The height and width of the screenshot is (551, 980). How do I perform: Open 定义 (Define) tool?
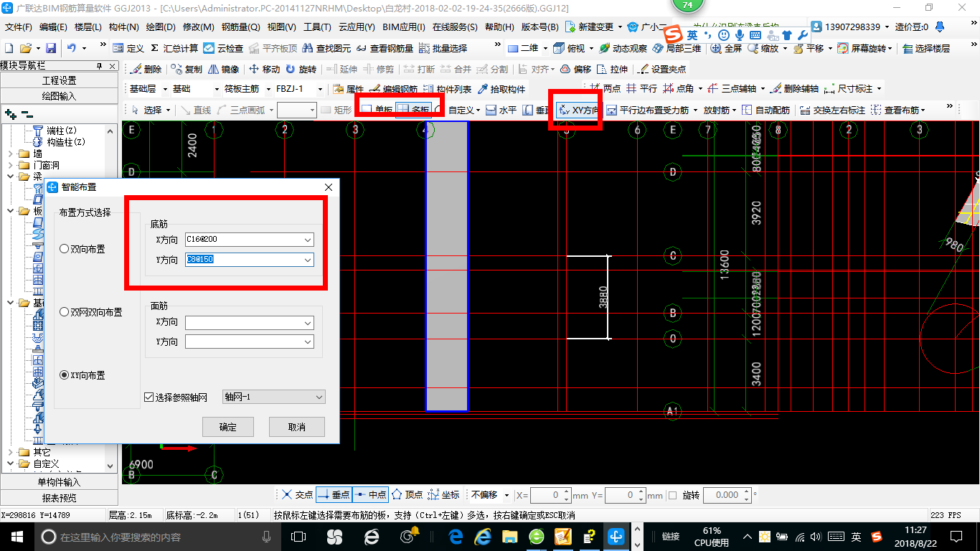pyautogui.click(x=128, y=48)
